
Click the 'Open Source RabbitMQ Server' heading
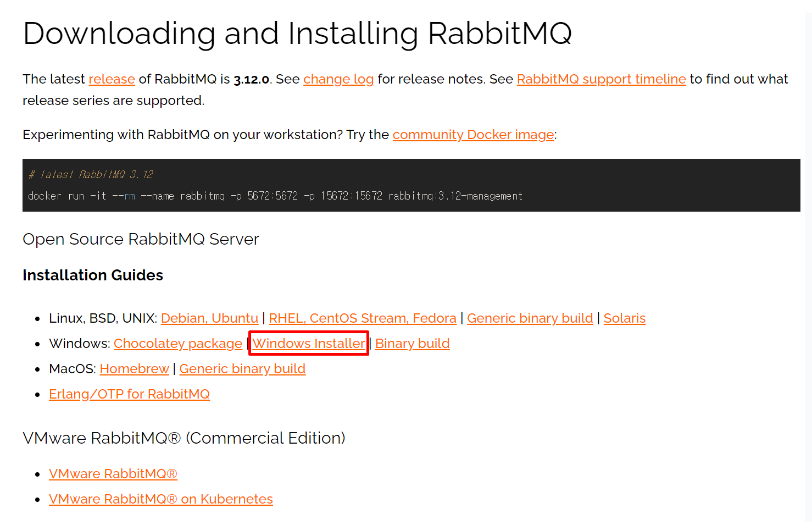(x=141, y=239)
